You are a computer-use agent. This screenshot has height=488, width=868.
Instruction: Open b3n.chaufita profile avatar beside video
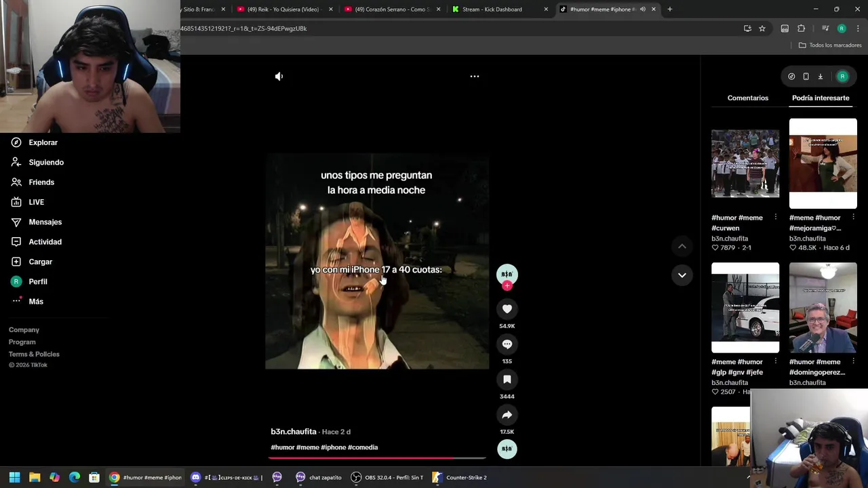click(507, 273)
